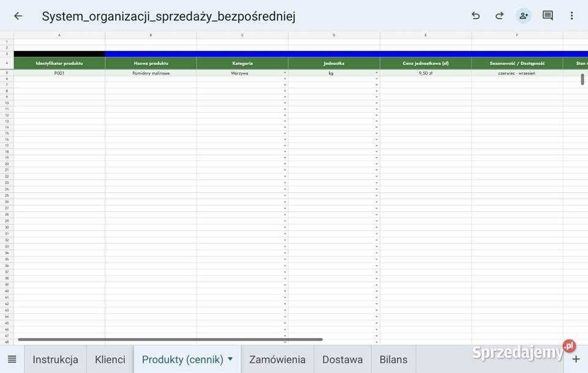The height and width of the screenshot is (373, 588).
Task: Open the Warzywa category dropdown in row 5
Action: [x=285, y=73]
